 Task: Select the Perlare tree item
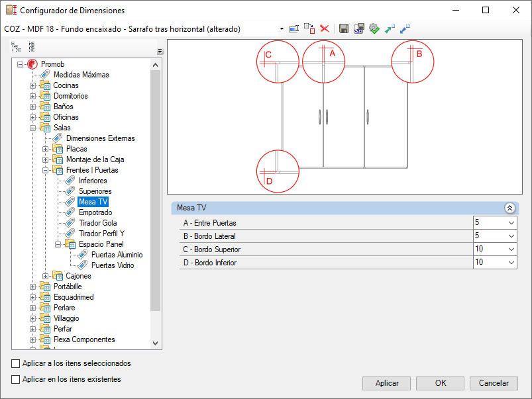[x=64, y=308]
